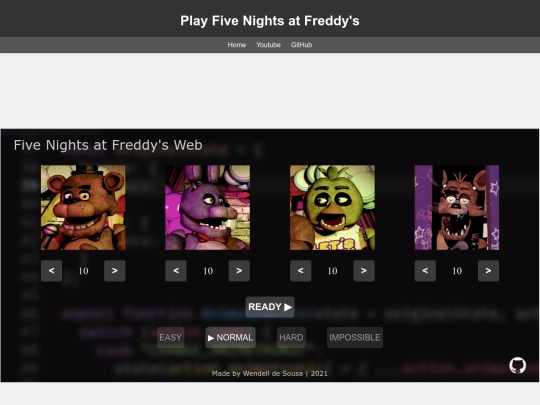
Task: Decrease Foxy's difficulty level
Action: (425, 271)
